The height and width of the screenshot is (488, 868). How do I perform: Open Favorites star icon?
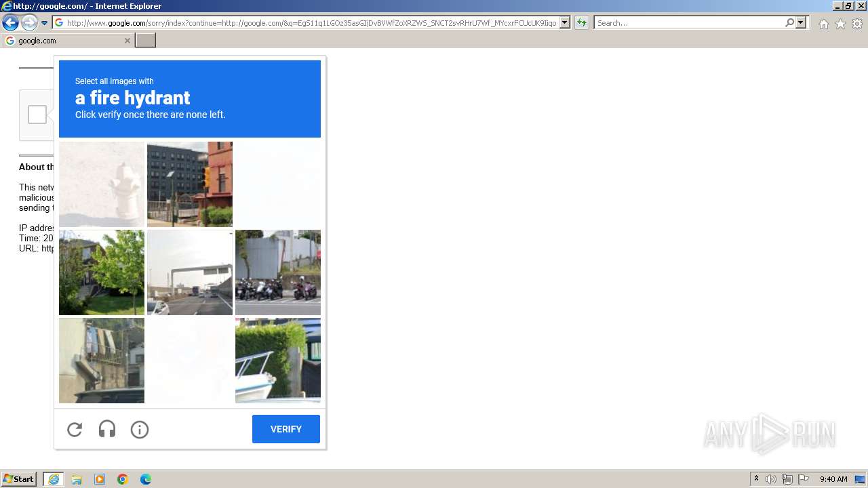tap(840, 24)
